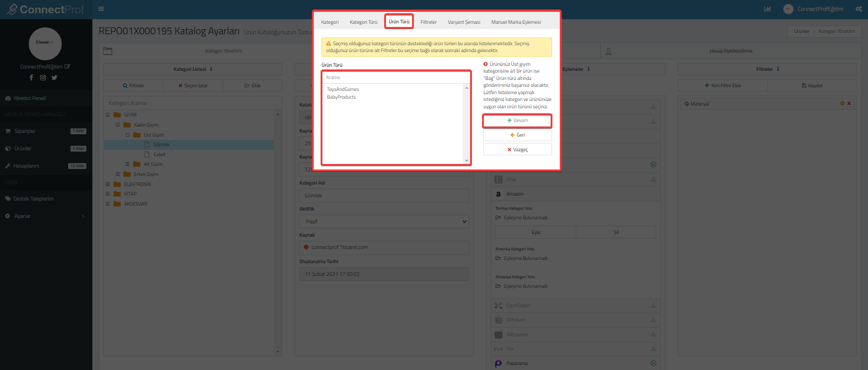Collapse the Üst Giyim tree node
The image size is (868, 370).
point(128,135)
